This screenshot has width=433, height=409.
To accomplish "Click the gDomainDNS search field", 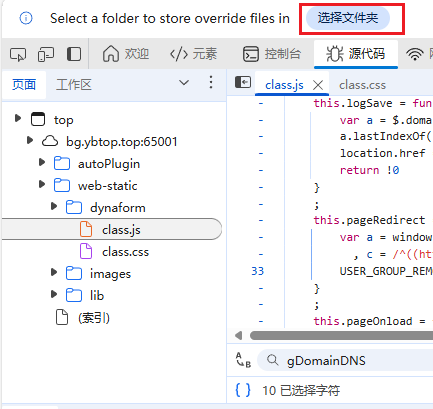I will [x=345, y=361].
